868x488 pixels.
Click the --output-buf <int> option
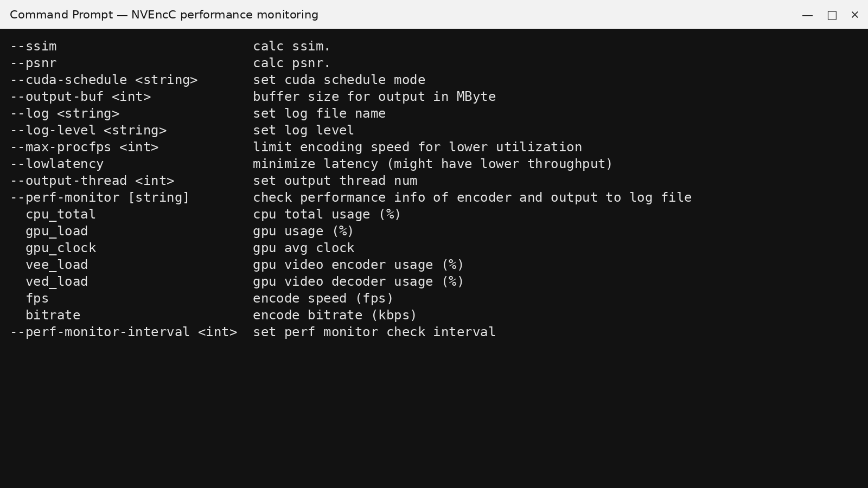[80, 97]
